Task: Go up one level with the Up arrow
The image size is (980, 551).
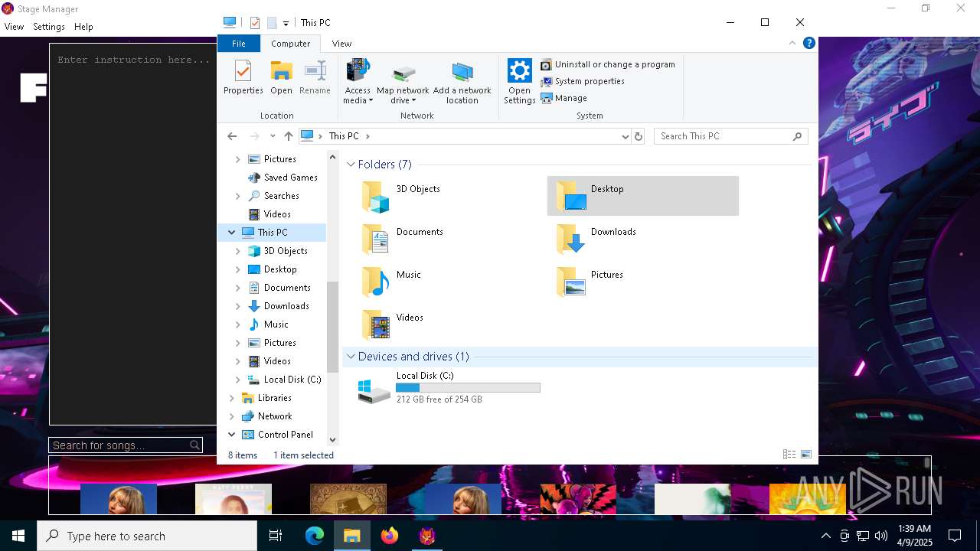Action: click(x=288, y=136)
